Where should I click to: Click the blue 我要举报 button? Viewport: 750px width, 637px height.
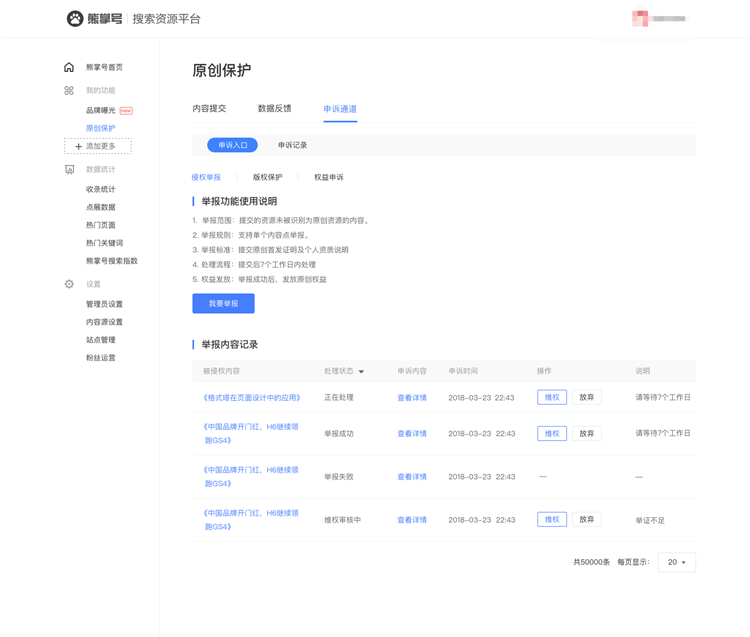point(223,304)
